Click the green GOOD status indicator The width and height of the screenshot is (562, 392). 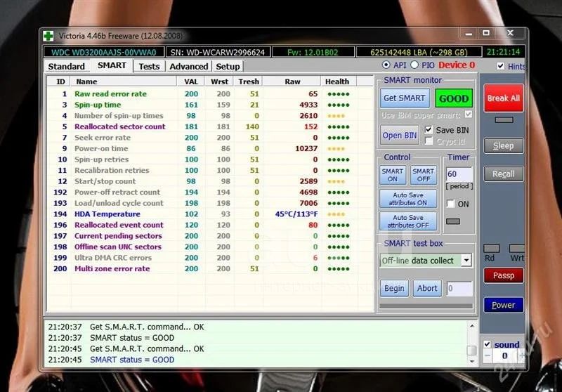(x=454, y=98)
